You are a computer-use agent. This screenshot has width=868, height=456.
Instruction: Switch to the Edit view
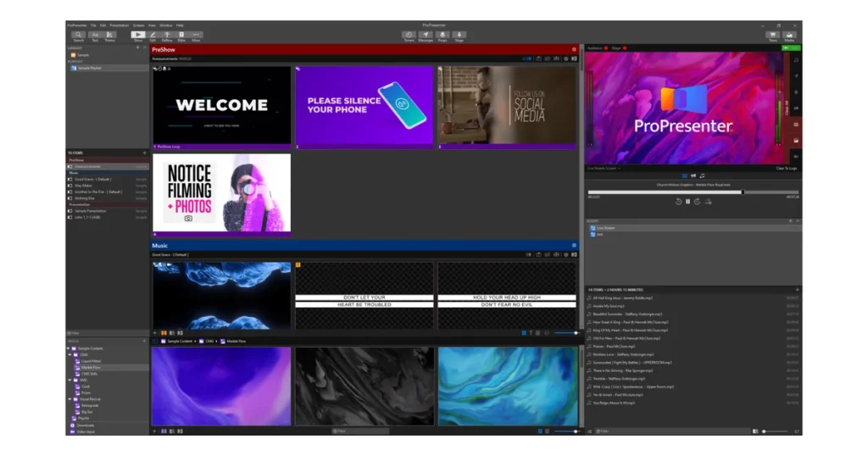click(x=153, y=36)
